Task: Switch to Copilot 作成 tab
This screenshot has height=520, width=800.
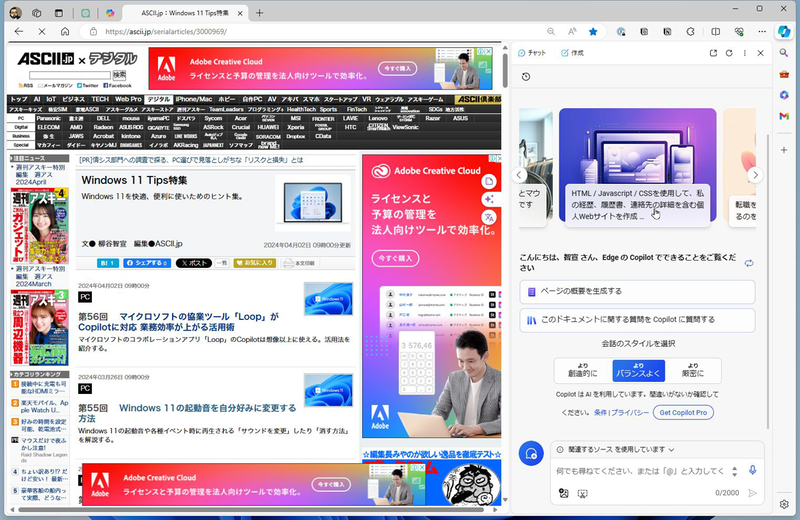Action: point(572,53)
